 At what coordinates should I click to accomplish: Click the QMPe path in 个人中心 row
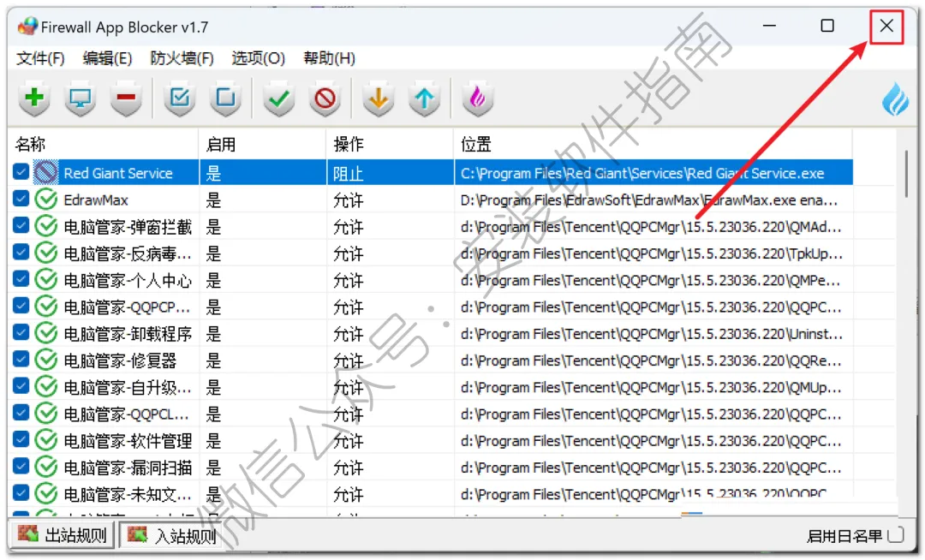[651, 280]
